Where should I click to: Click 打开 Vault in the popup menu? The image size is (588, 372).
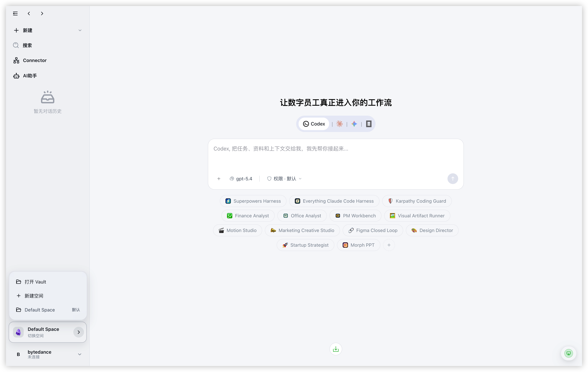48,282
